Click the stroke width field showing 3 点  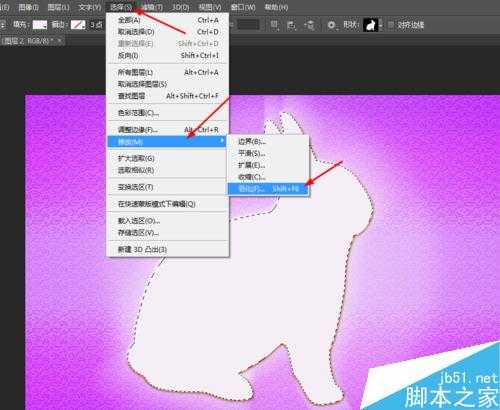pyautogui.click(x=96, y=25)
